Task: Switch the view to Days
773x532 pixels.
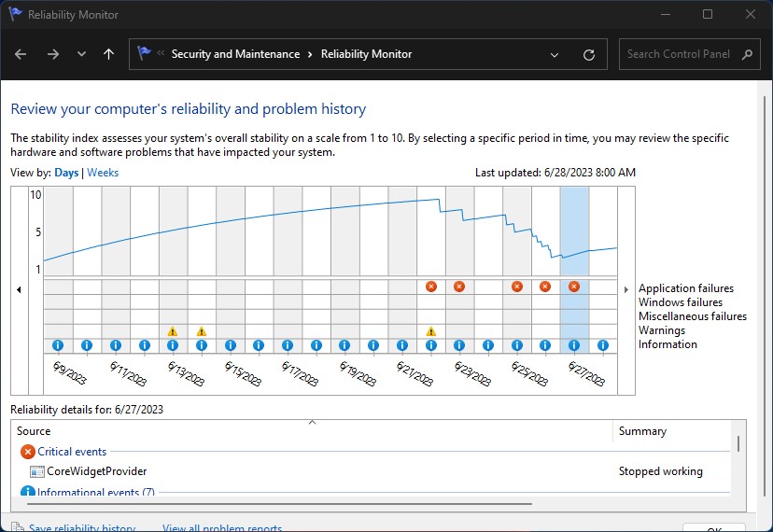Action: [66, 173]
